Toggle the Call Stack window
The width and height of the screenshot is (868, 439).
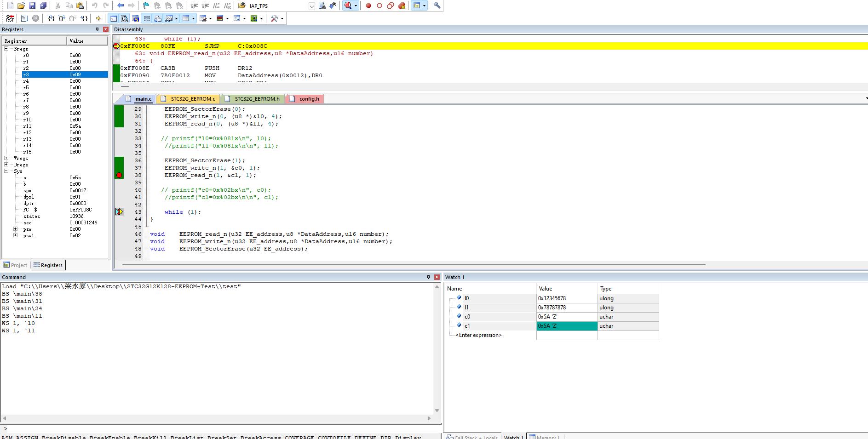click(158, 18)
